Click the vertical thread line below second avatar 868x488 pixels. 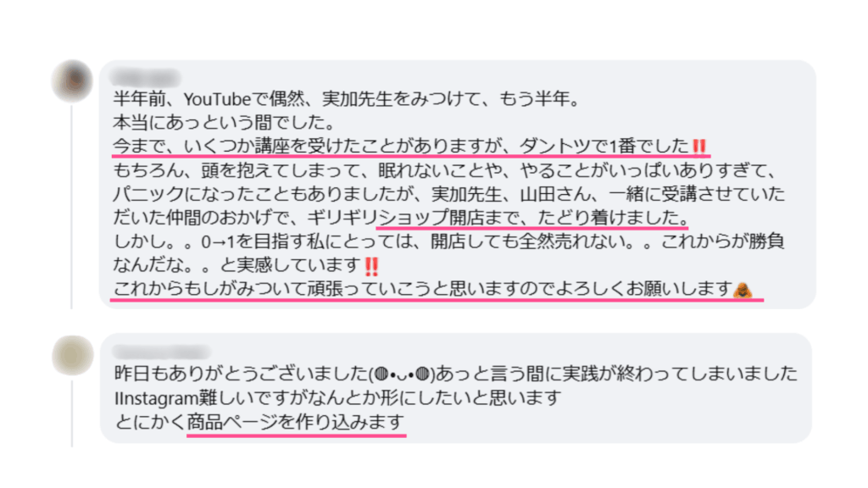click(x=72, y=413)
